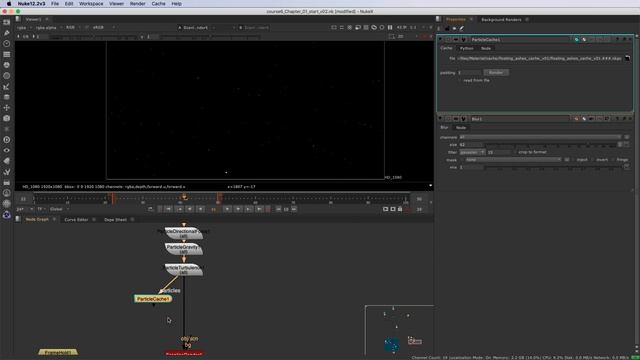Screen dimensions: 640x360
Task: Open the Global frame range dropdown
Action: [59, 209]
